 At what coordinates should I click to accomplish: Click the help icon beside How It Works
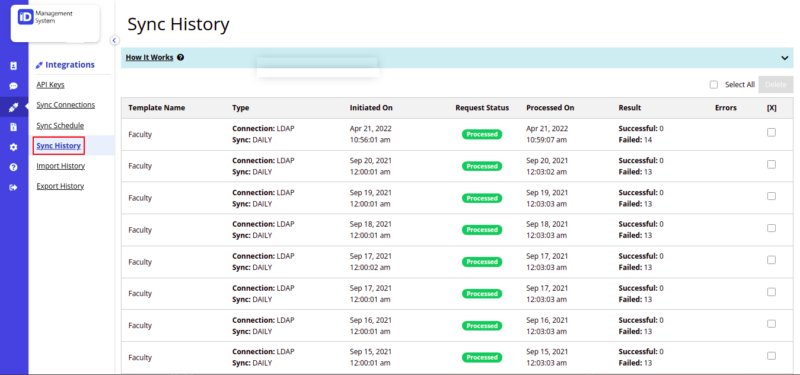pos(180,58)
